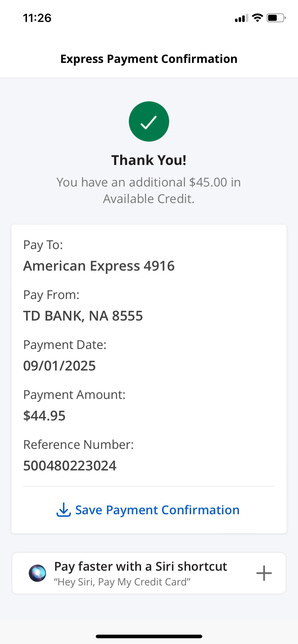Tap the additional $45.00 Available Credit message
298x644 pixels.
point(149,190)
